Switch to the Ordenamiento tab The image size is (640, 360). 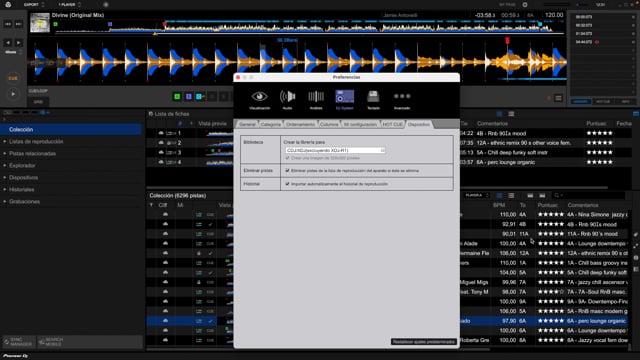300,124
